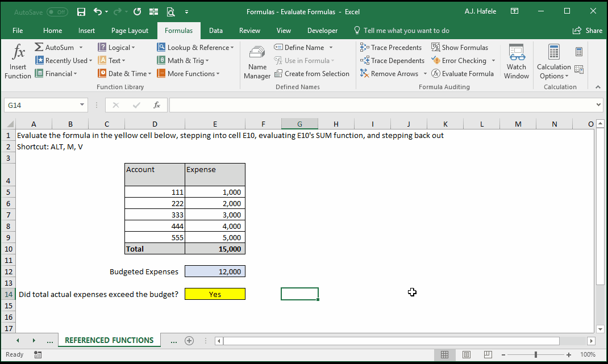Click column G header
608x364 pixels.
click(299, 124)
